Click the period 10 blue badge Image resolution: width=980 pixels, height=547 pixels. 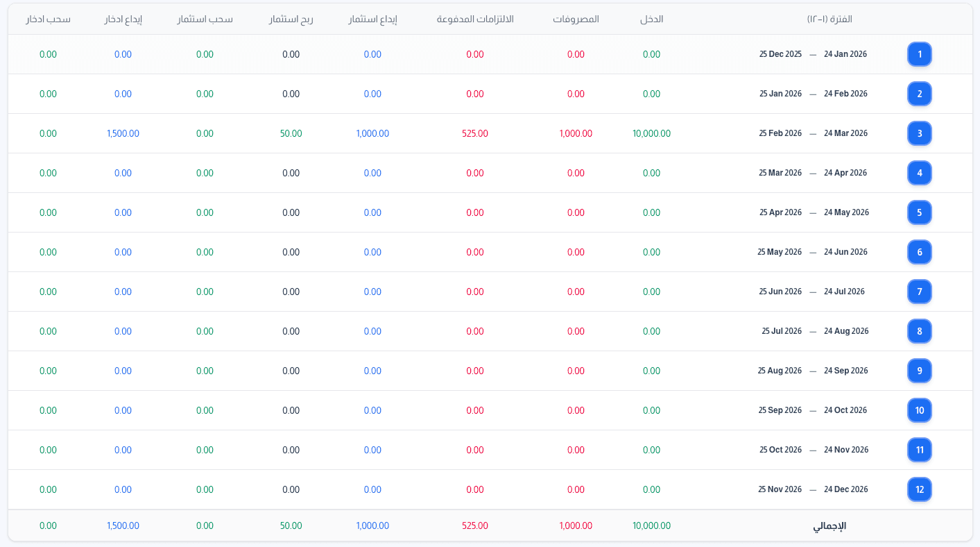(x=919, y=410)
